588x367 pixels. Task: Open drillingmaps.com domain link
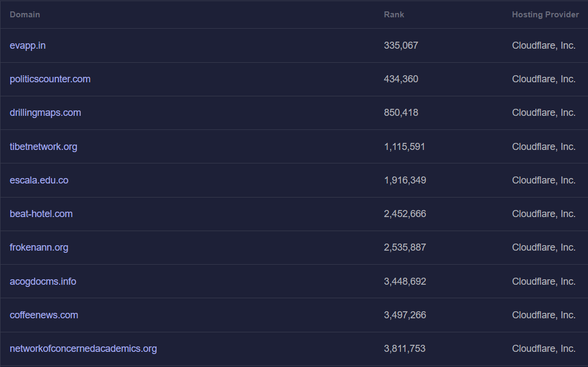click(45, 113)
